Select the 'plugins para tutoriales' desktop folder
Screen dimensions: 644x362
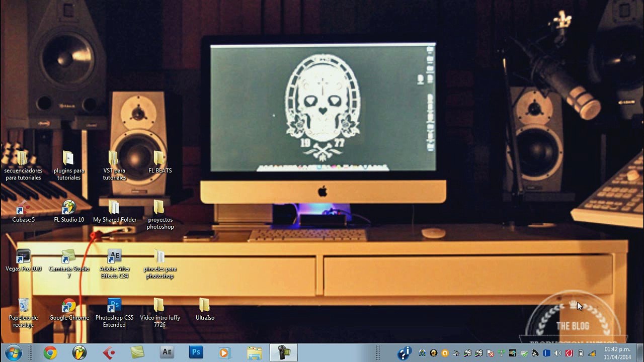click(x=69, y=166)
